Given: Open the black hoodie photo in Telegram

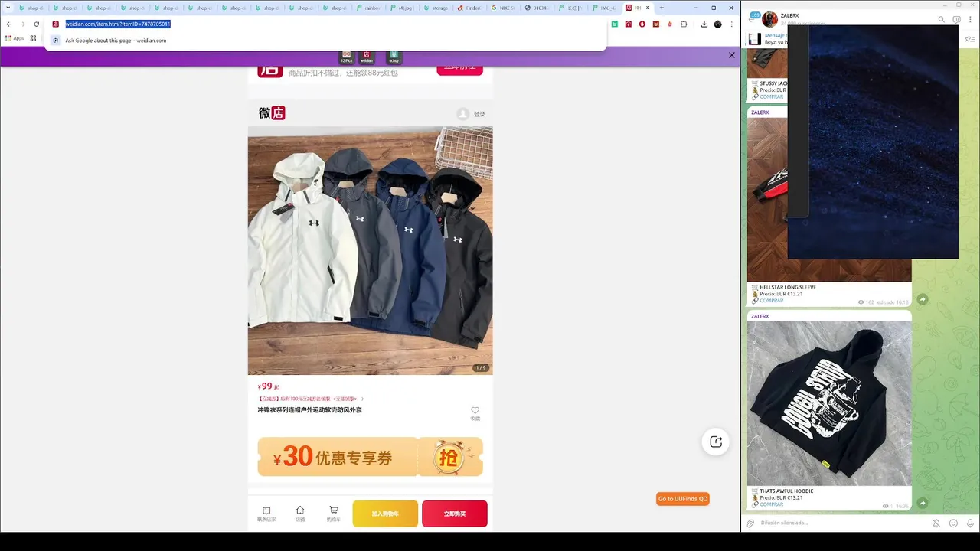Looking at the screenshot, I should [829, 403].
